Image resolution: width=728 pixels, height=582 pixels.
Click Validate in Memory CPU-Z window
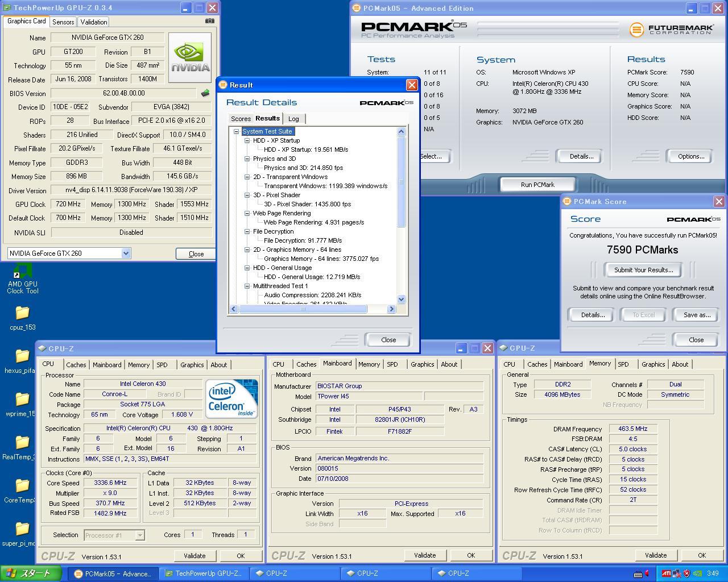click(x=656, y=555)
